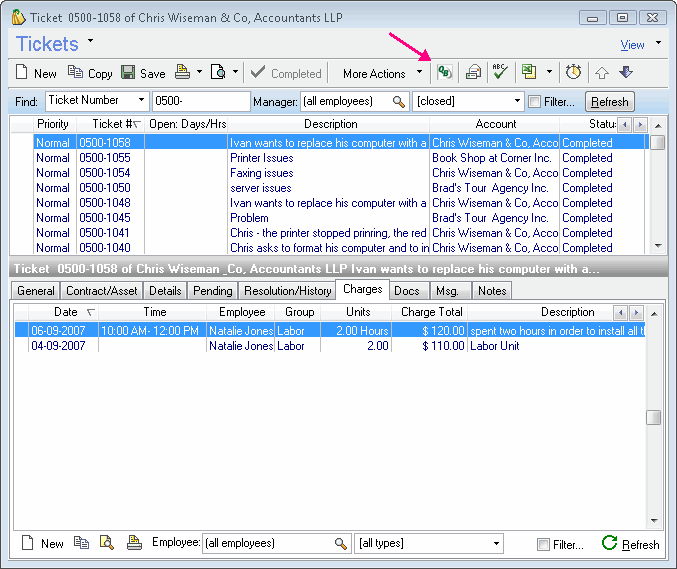Toggle the charges Filter checkbox at bottom
The width and height of the screenshot is (677, 569).
(x=543, y=544)
